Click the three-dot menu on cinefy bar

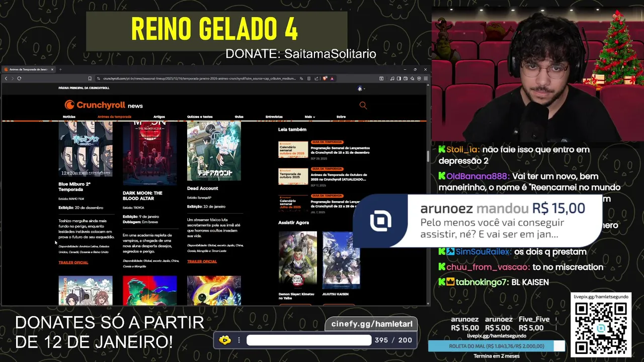pyautogui.click(x=239, y=340)
